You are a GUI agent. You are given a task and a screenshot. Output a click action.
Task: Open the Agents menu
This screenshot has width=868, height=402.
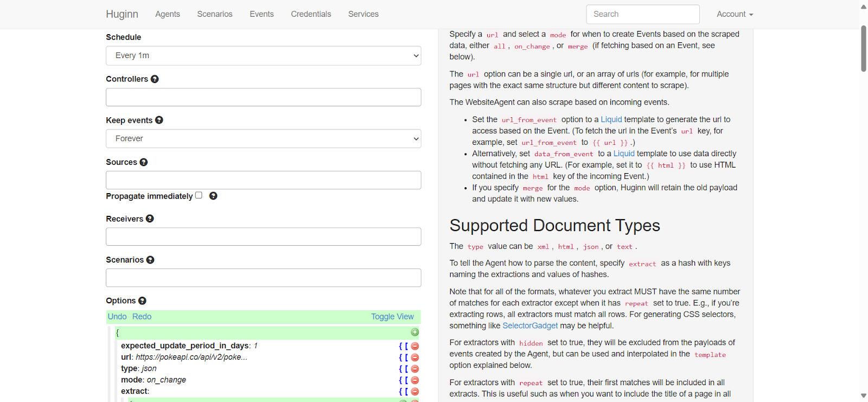click(168, 14)
